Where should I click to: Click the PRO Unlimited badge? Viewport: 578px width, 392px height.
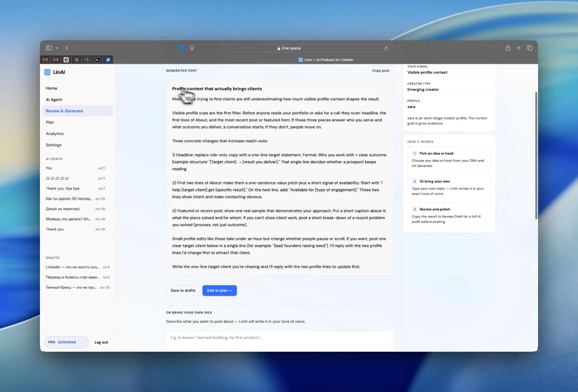point(66,342)
